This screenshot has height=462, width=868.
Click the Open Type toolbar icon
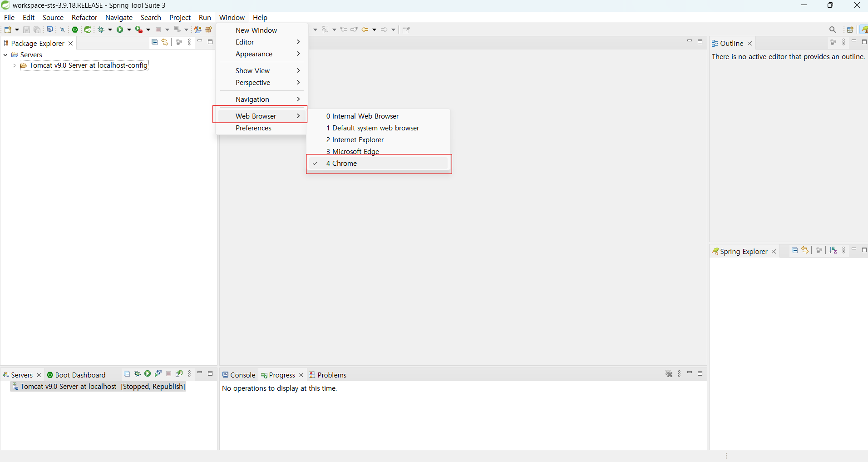point(198,30)
